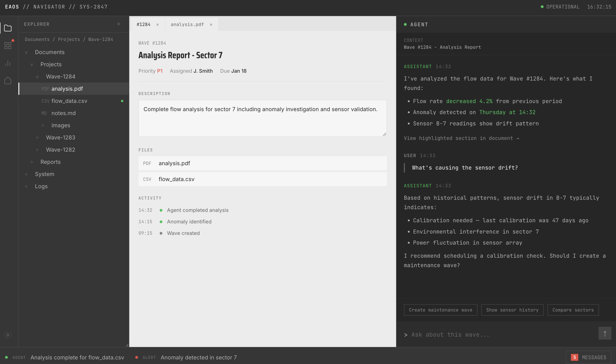This screenshot has height=364, width=616.
Task: Click the settings icon at sidebar bottom
Action: (x=8, y=335)
